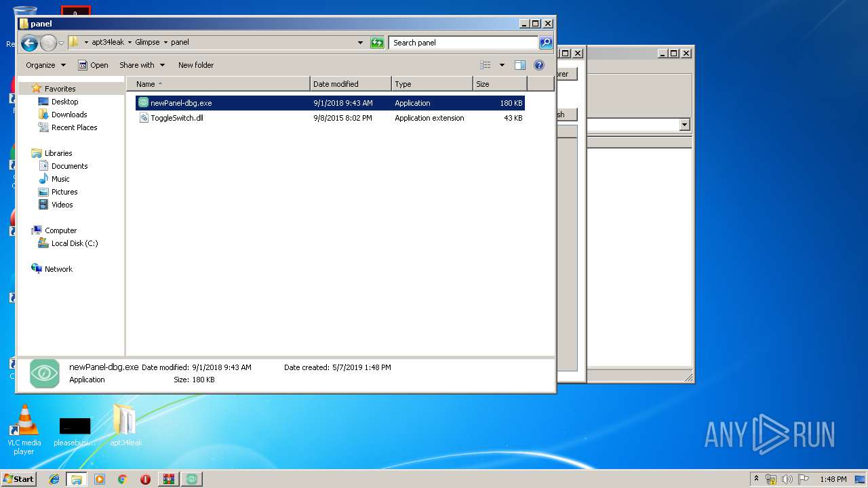Select the newPanel-dbg.exe file
Screen dimensions: 868x488
[330, 103]
